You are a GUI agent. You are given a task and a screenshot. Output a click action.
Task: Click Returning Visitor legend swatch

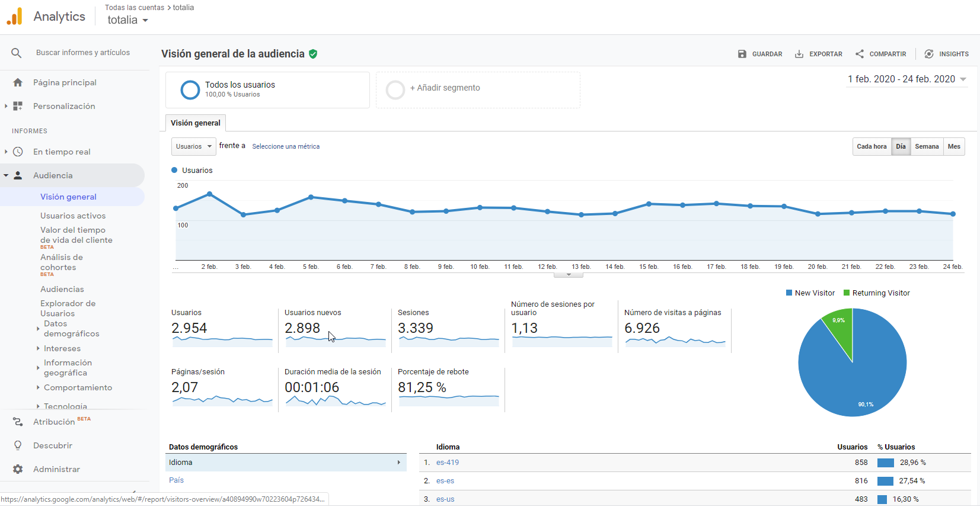(847, 293)
